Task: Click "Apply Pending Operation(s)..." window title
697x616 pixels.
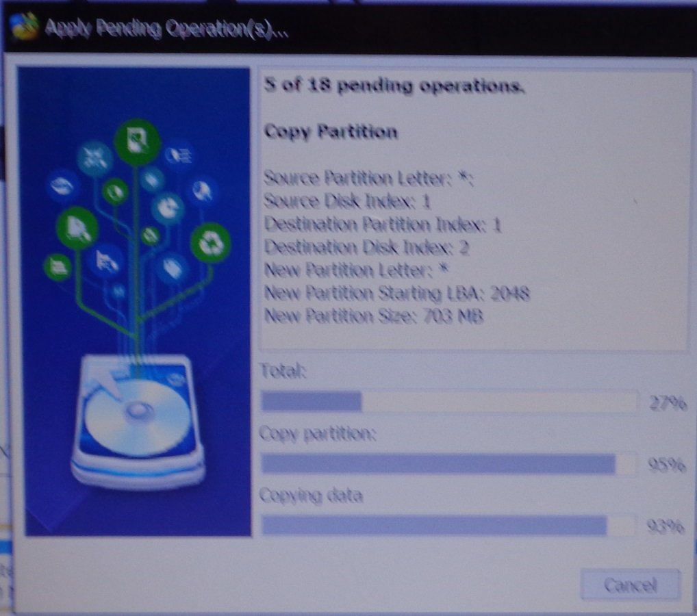Action: [166, 29]
